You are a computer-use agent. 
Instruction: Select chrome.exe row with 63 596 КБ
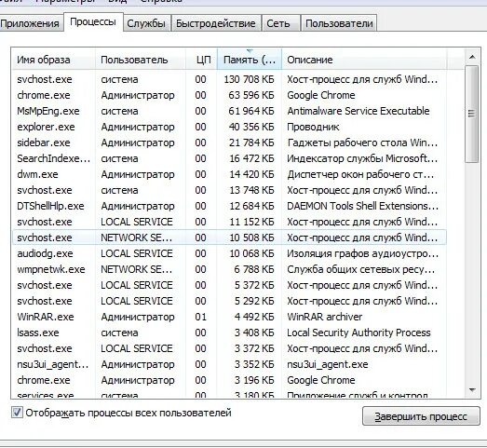click(x=229, y=95)
